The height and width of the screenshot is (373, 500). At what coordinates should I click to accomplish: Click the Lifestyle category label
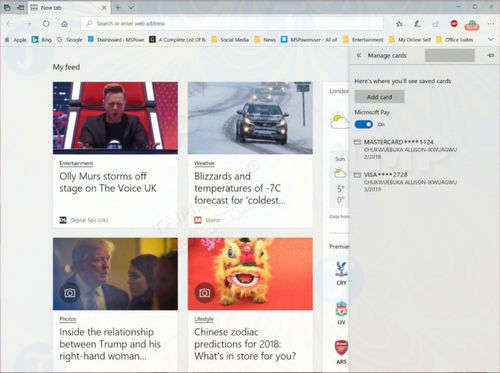pyautogui.click(x=204, y=319)
